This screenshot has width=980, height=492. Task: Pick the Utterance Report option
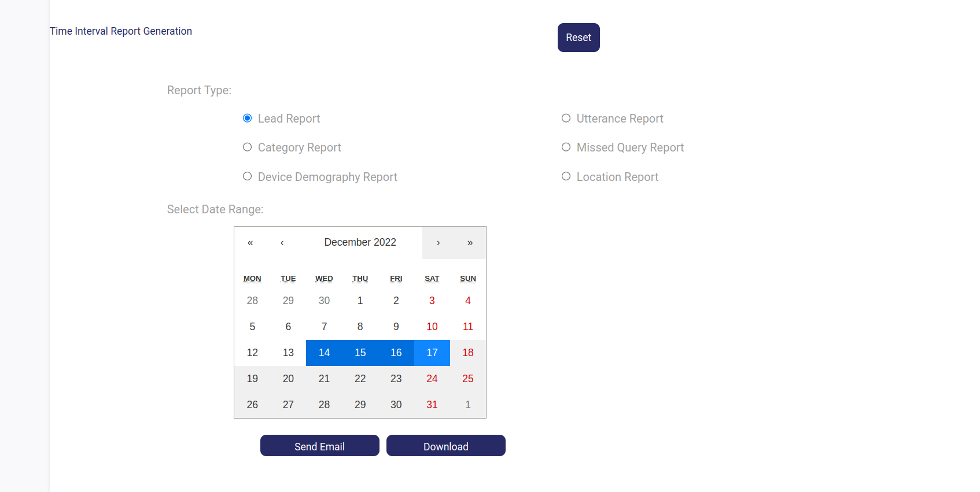pos(566,119)
